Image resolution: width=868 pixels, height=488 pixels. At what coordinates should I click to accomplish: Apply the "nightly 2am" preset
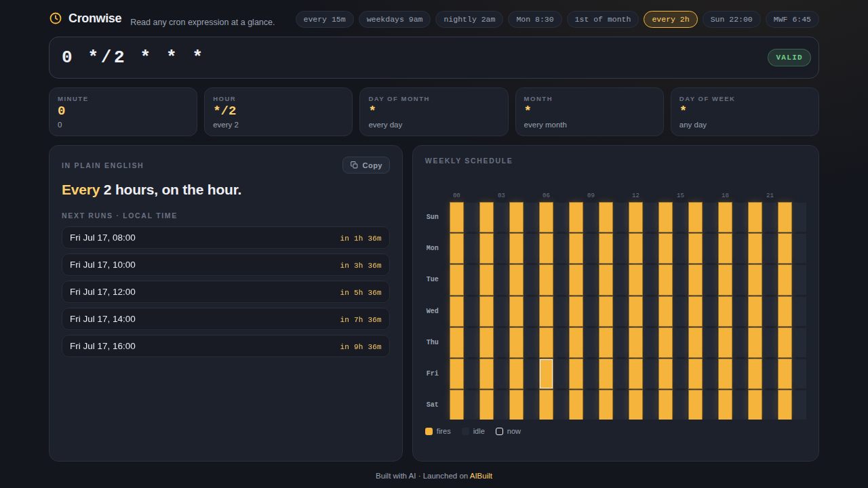pyautogui.click(x=469, y=19)
